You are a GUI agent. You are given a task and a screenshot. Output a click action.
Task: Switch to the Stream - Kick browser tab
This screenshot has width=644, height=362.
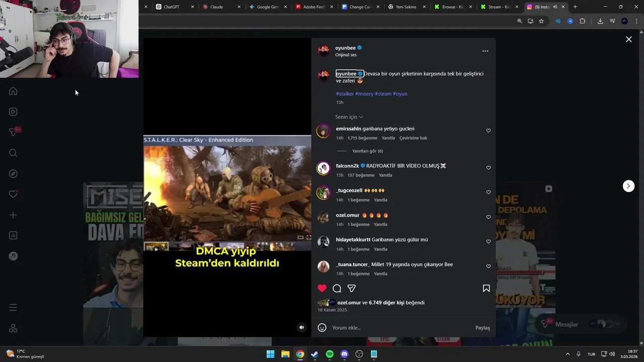click(498, 7)
